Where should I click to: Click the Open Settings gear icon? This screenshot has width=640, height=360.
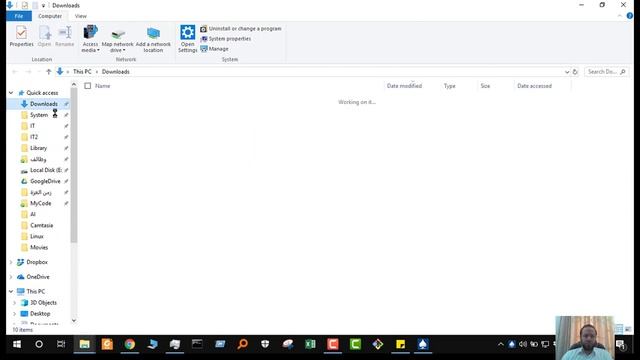point(188,32)
